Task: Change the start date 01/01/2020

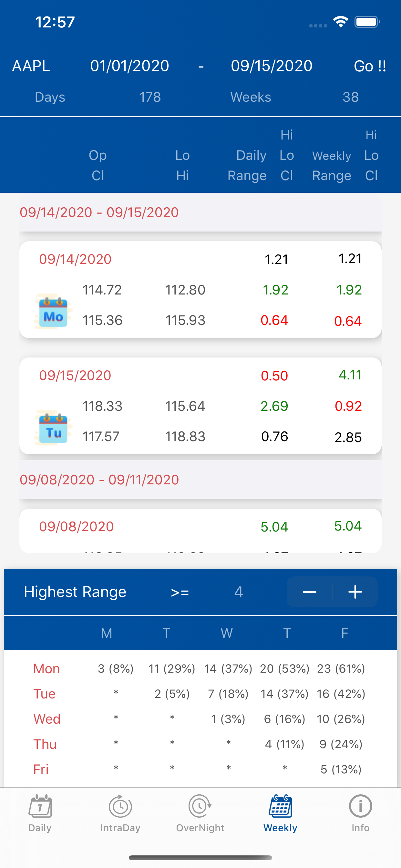Action: coord(129,66)
